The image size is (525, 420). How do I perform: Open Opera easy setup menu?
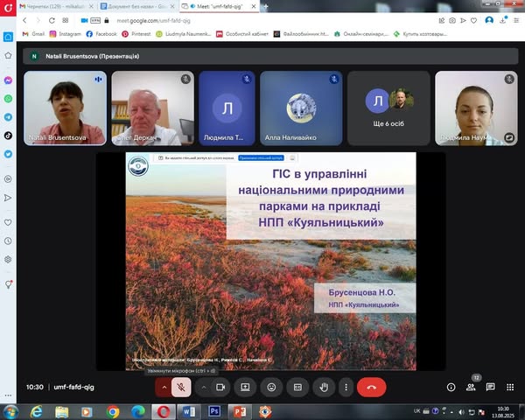(x=516, y=20)
